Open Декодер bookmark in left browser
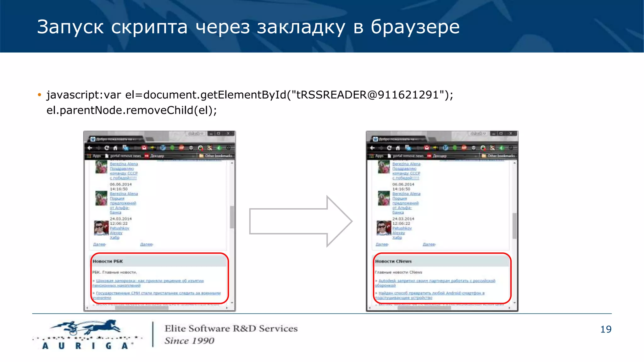The height and width of the screenshot is (362, 644). point(154,156)
